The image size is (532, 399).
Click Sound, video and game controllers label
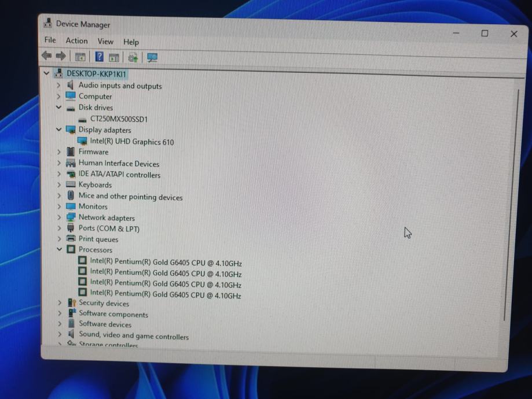[134, 335]
